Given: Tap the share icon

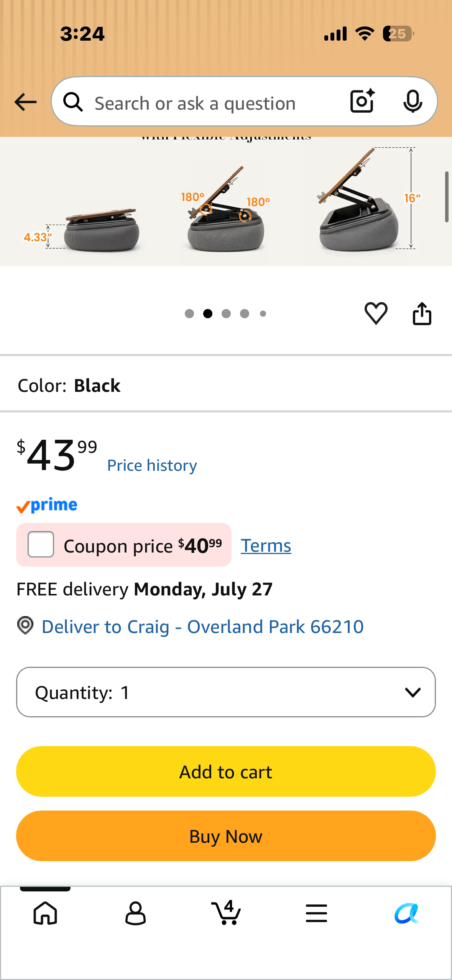Looking at the screenshot, I should [x=422, y=314].
